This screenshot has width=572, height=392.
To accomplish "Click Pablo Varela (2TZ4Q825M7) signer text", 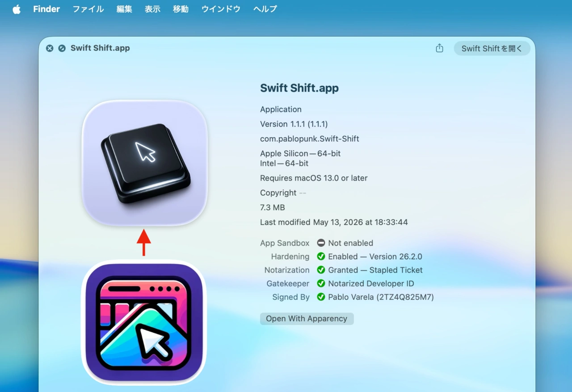I will (381, 297).
